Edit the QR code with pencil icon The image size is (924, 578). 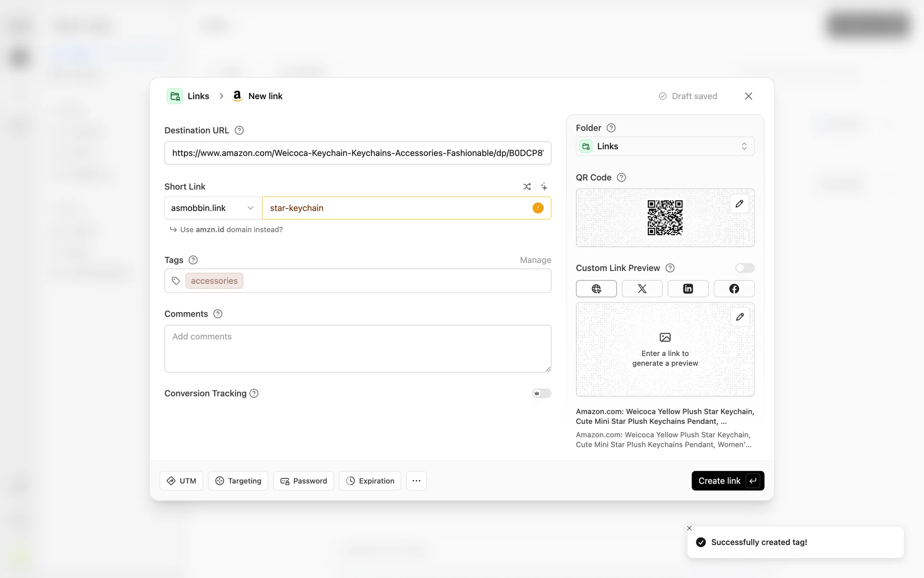739,204
